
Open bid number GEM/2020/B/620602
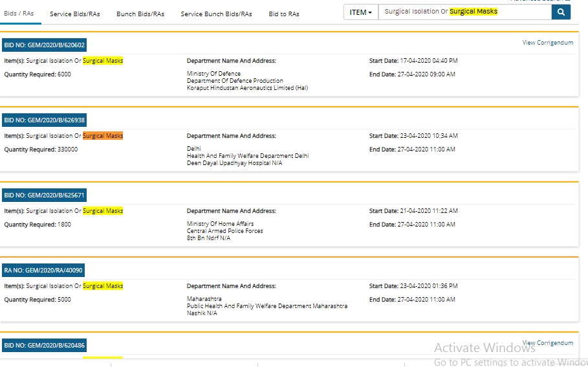click(x=44, y=45)
